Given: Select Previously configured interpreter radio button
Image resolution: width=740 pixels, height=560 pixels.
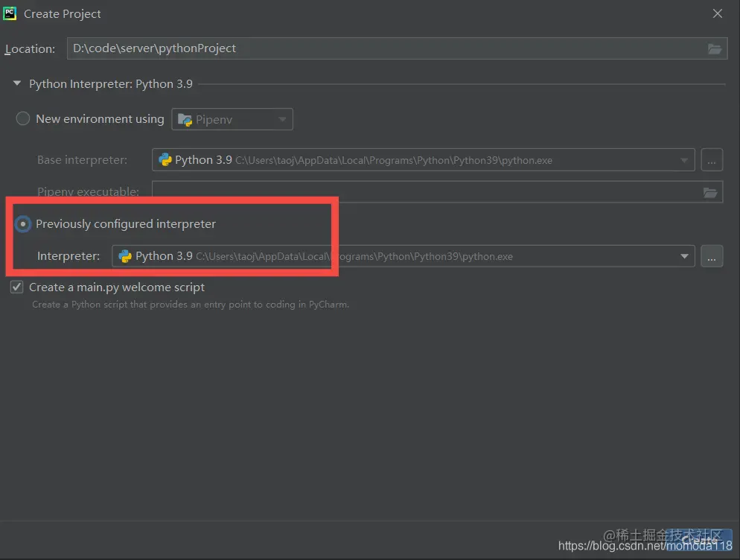Looking at the screenshot, I should coord(22,224).
